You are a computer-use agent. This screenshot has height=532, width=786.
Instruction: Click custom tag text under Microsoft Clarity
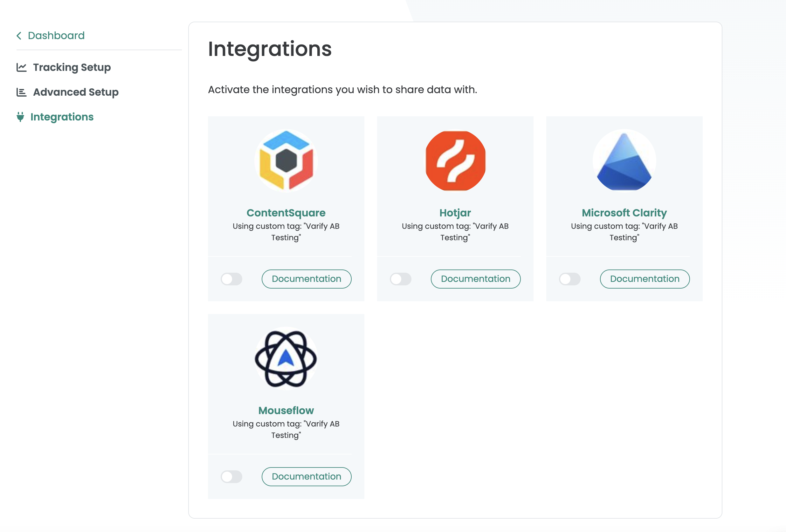[624, 232]
